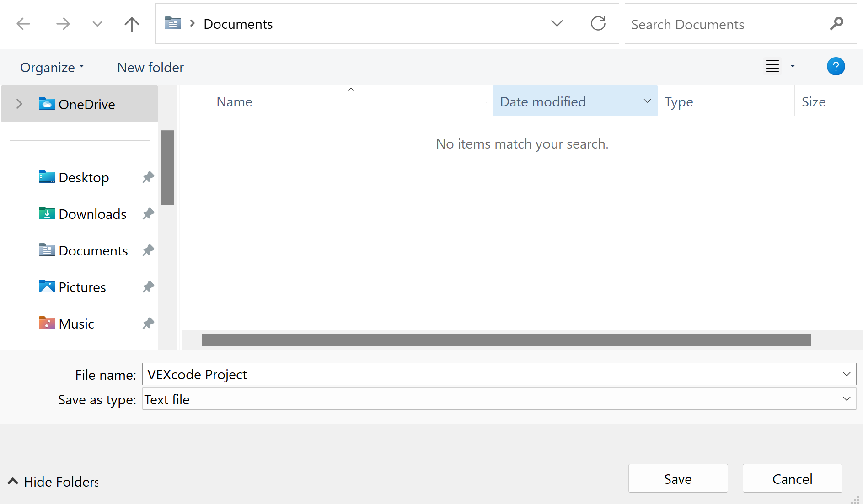Navigate back with the back arrow

pos(23,24)
